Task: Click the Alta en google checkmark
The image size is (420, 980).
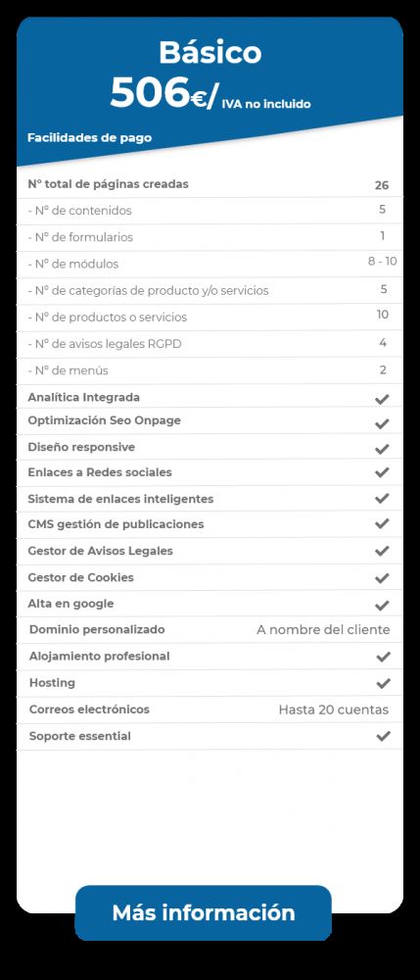Action: tap(382, 605)
